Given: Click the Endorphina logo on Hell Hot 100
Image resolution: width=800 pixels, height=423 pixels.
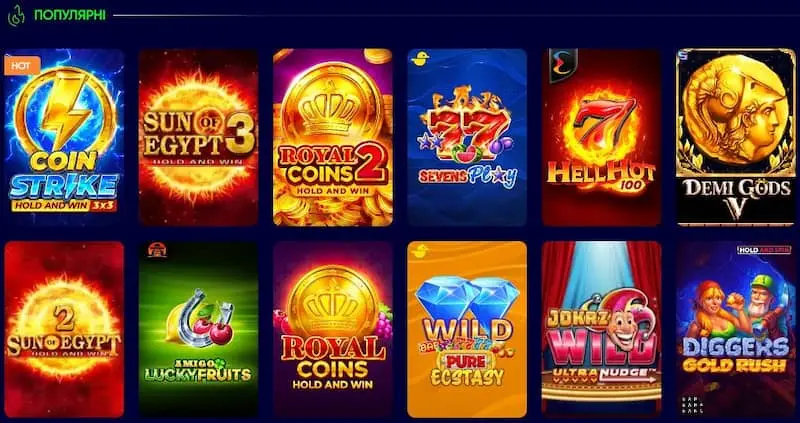Looking at the screenshot, I should point(563,65).
